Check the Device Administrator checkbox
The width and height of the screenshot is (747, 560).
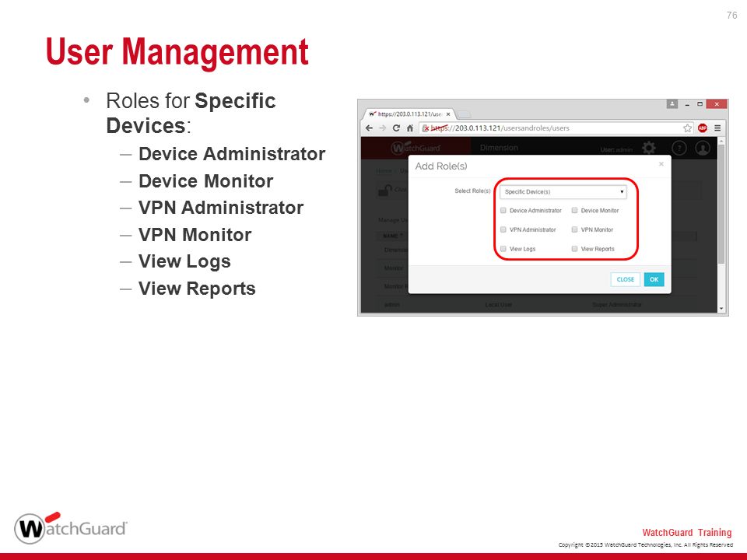point(503,211)
